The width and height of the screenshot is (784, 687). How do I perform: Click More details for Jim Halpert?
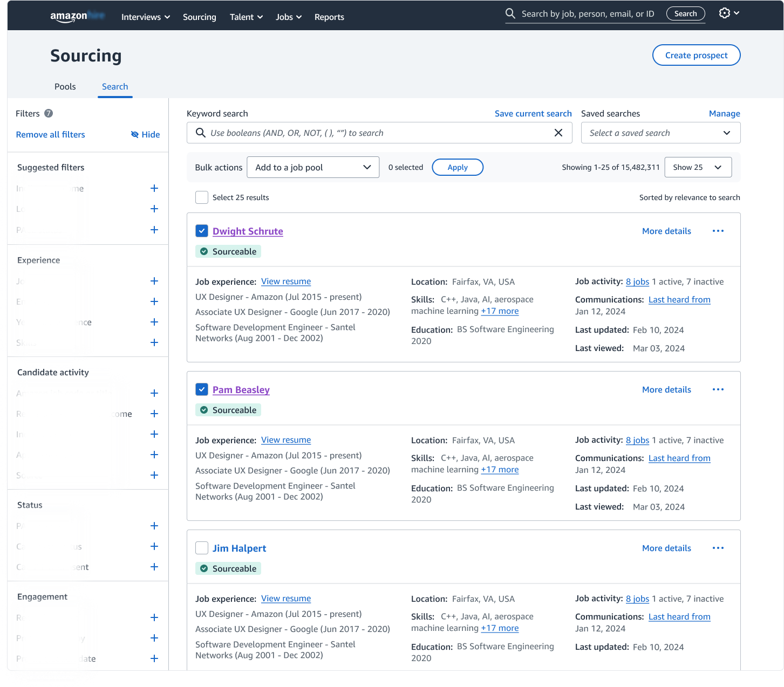point(666,548)
